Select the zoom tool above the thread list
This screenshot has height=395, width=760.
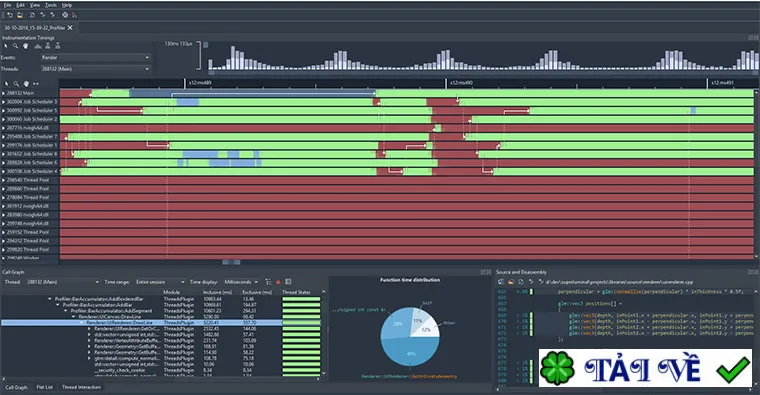16,84
